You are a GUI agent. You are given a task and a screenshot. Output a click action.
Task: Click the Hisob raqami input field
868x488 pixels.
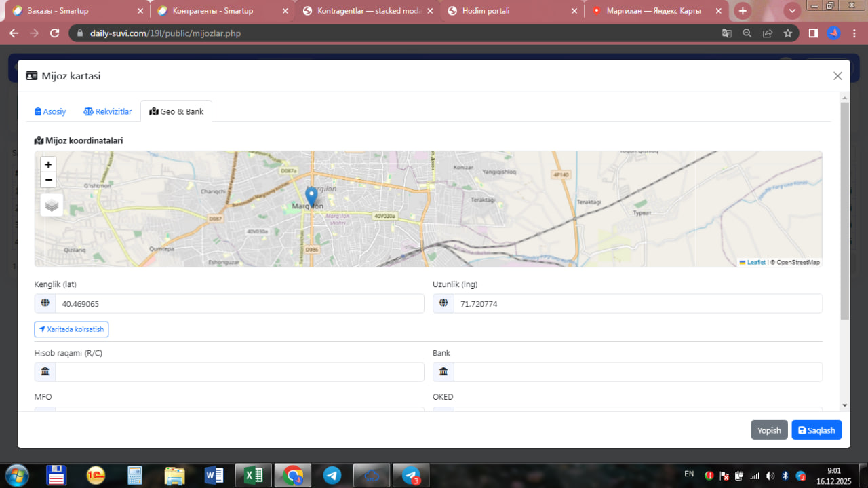(239, 372)
